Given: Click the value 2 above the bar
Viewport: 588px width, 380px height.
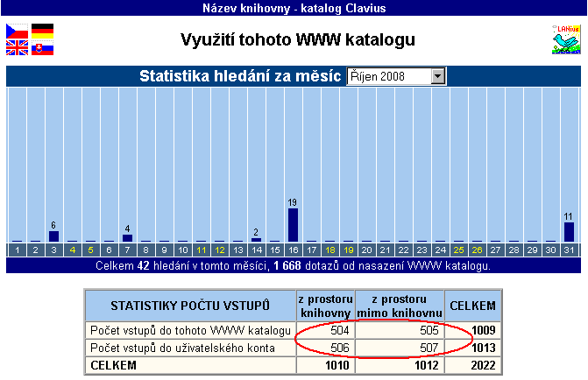Looking at the screenshot, I should point(256,232).
